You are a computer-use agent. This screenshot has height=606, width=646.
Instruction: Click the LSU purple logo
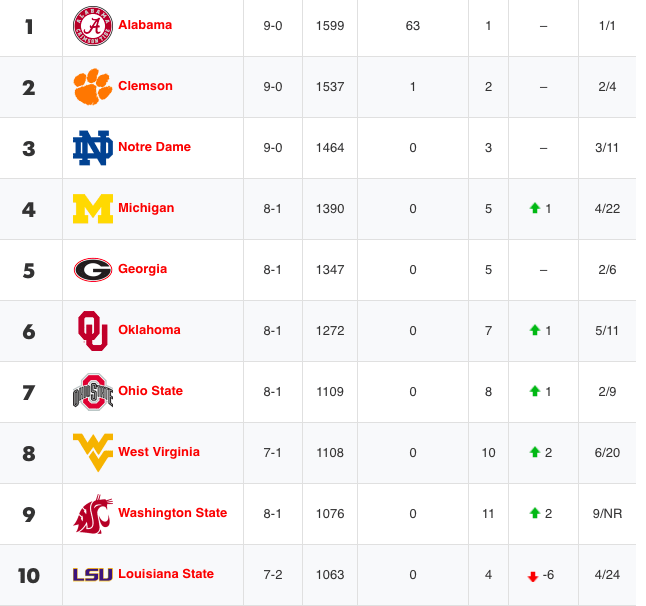point(93,575)
